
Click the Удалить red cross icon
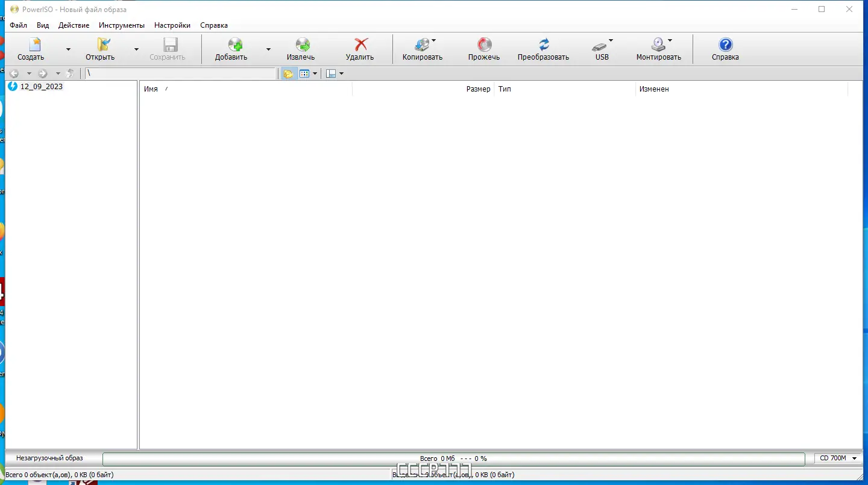click(x=361, y=45)
